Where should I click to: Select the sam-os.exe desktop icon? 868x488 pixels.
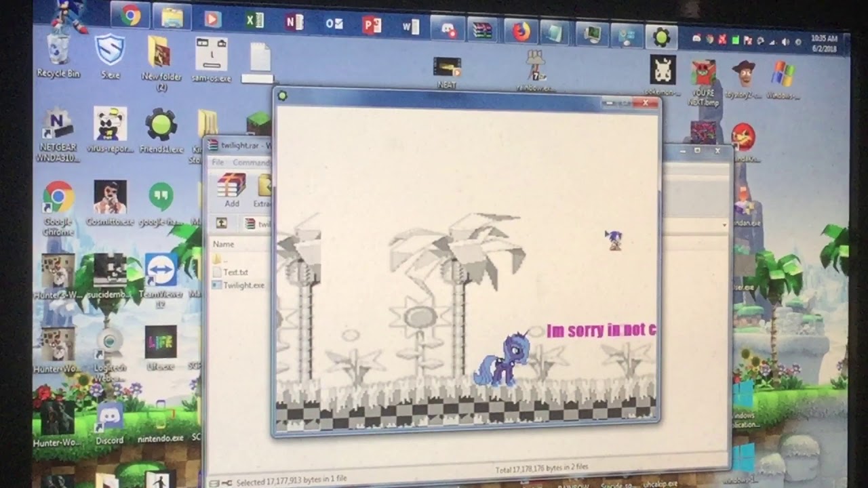point(211,61)
